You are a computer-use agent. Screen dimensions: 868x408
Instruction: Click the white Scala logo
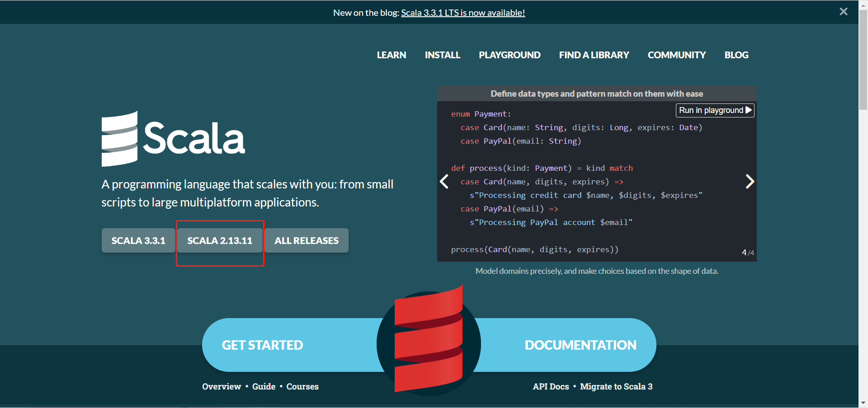[x=173, y=139]
